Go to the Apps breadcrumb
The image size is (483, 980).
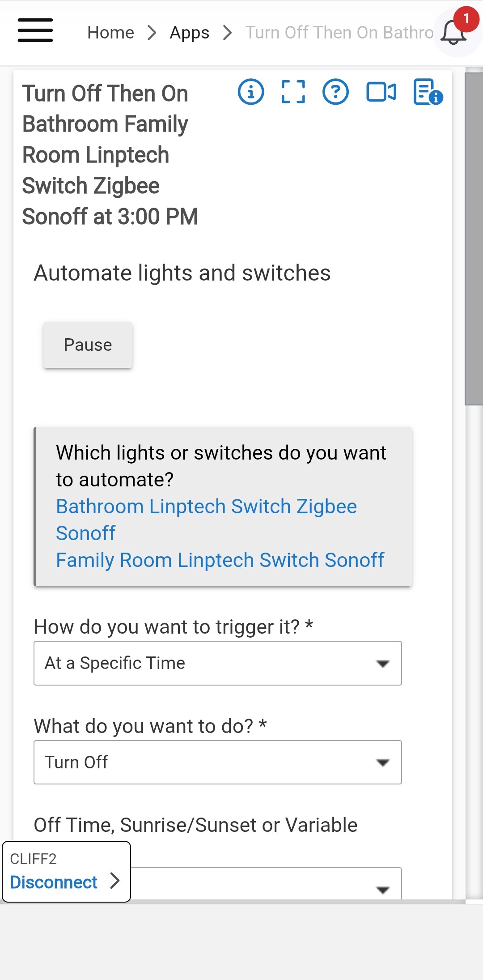[x=189, y=33]
